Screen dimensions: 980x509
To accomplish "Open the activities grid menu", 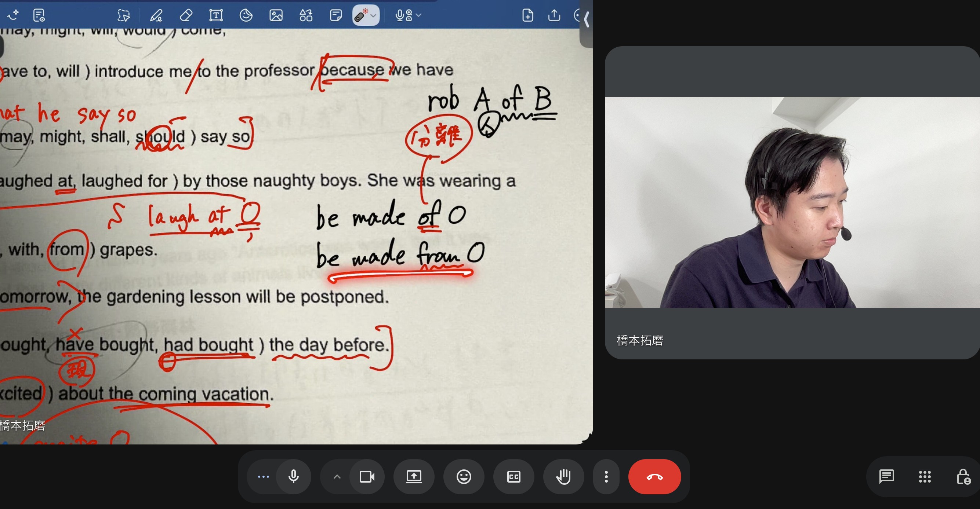I will point(925,477).
